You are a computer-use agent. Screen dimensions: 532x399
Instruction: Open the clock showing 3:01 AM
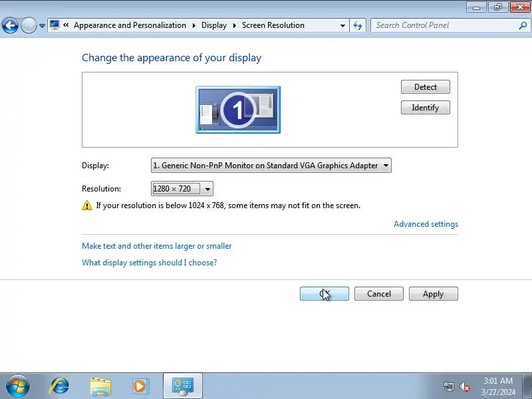(x=498, y=386)
